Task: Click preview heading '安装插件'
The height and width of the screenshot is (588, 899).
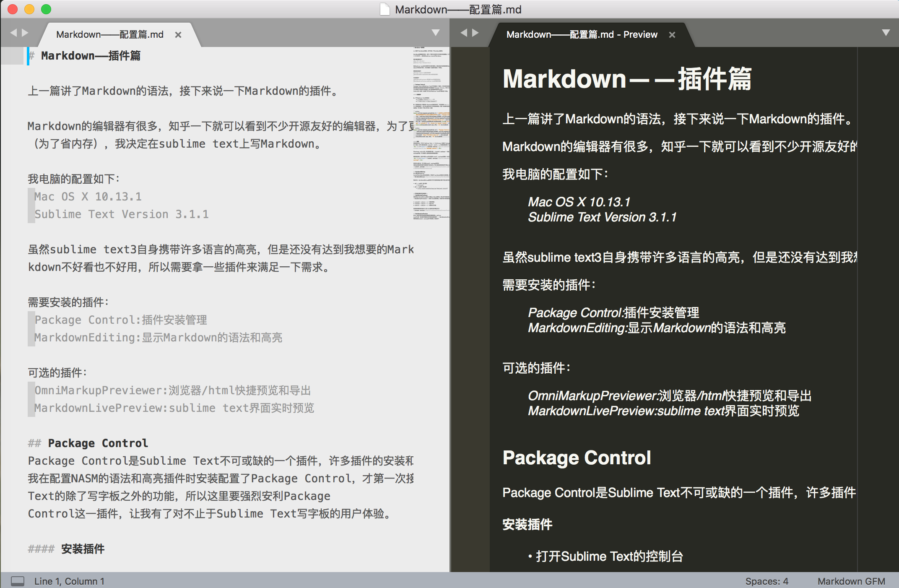Action: [527, 524]
